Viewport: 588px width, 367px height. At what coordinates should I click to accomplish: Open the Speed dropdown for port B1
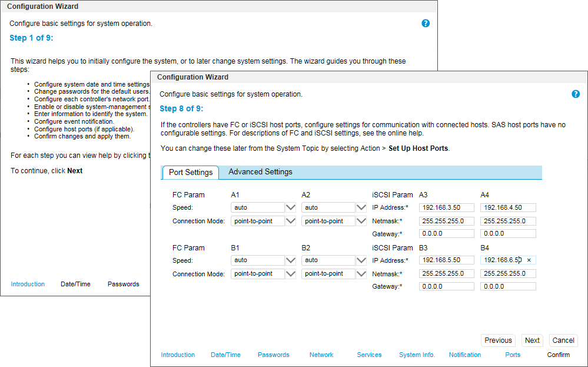click(x=291, y=260)
